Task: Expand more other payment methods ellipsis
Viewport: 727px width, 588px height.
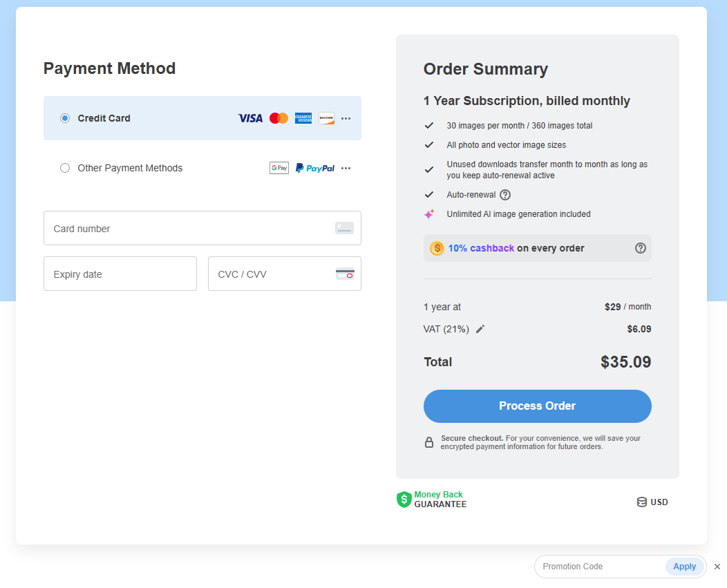Action: coord(346,168)
